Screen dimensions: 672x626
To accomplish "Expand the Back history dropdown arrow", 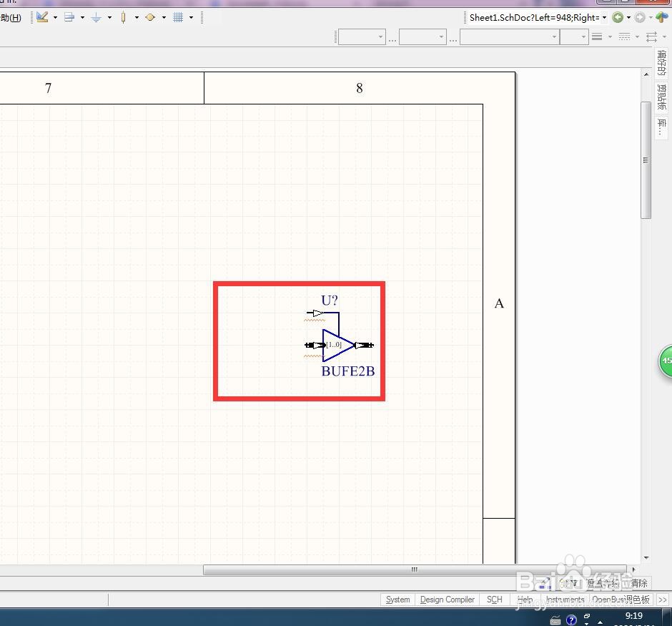I will pos(628,18).
